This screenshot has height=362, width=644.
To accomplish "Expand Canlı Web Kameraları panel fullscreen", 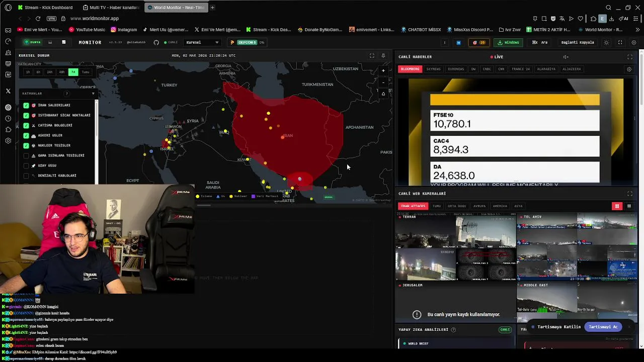I will pyautogui.click(x=630, y=194).
